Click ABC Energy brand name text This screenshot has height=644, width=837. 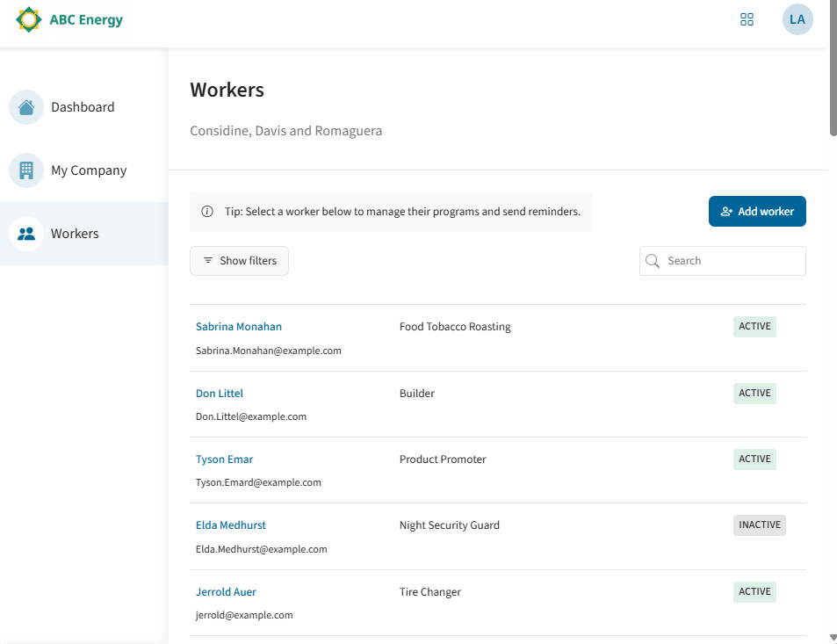coord(86,19)
